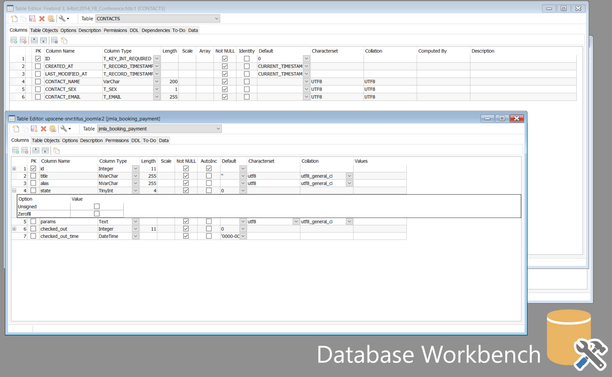Check the Zerofill option value checkbox
Viewport: 612px width, 377px height.
pyautogui.click(x=97, y=214)
